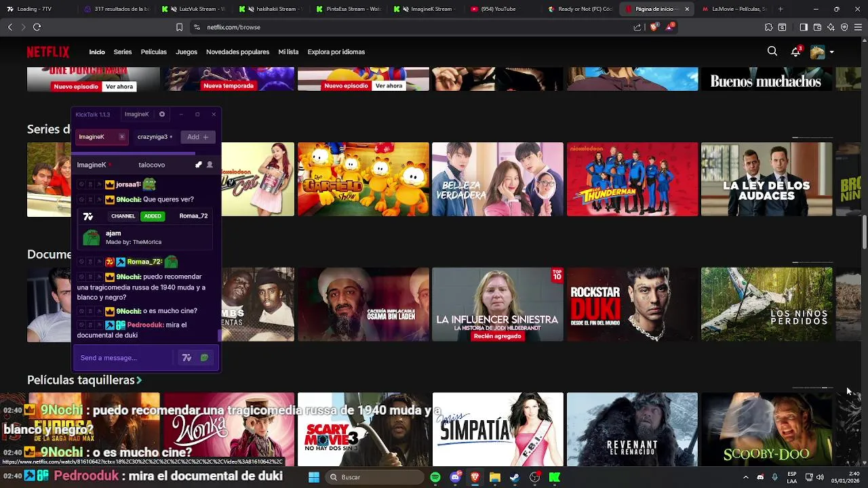
Task: Open Netflix profile avatar menu
Action: [817, 52]
